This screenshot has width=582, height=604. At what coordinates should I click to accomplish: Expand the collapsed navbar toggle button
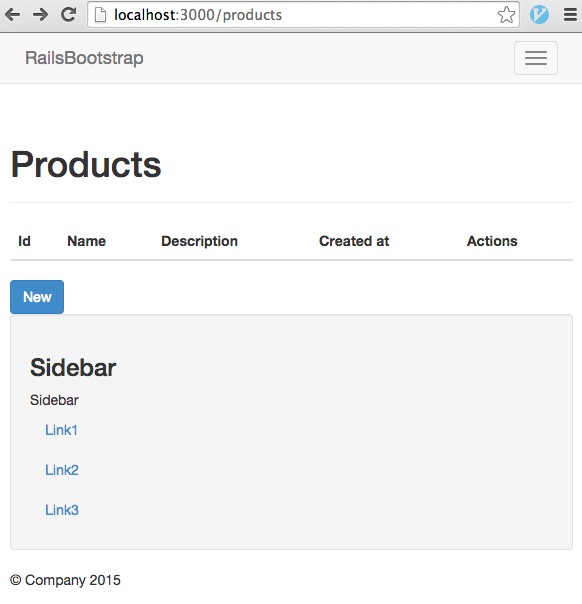point(536,58)
